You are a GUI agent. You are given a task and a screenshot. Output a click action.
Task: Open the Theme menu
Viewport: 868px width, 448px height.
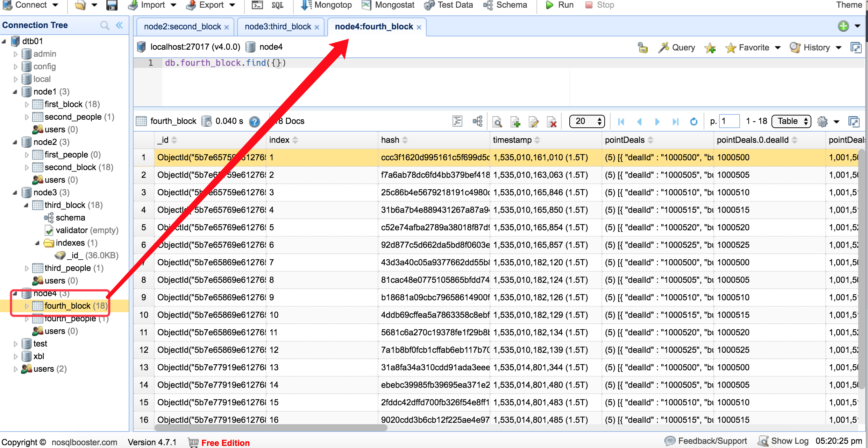(849, 5)
